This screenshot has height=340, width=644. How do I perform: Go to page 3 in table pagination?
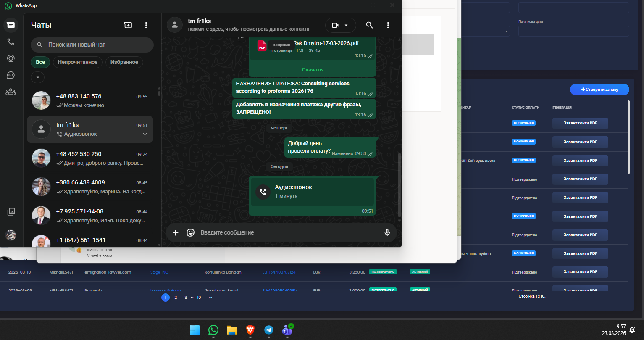point(186,298)
